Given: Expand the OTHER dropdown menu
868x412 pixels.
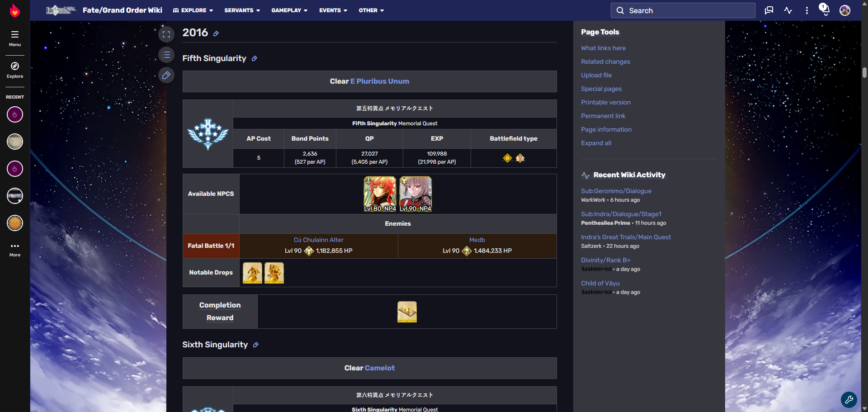Looking at the screenshot, I should pyautogui.click(x=371, y=10).
